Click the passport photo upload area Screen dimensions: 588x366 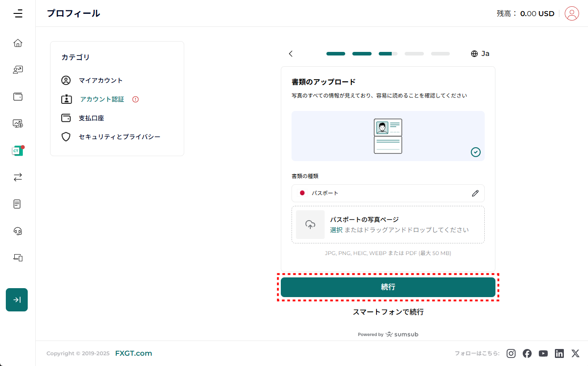(x=388, y=225)
